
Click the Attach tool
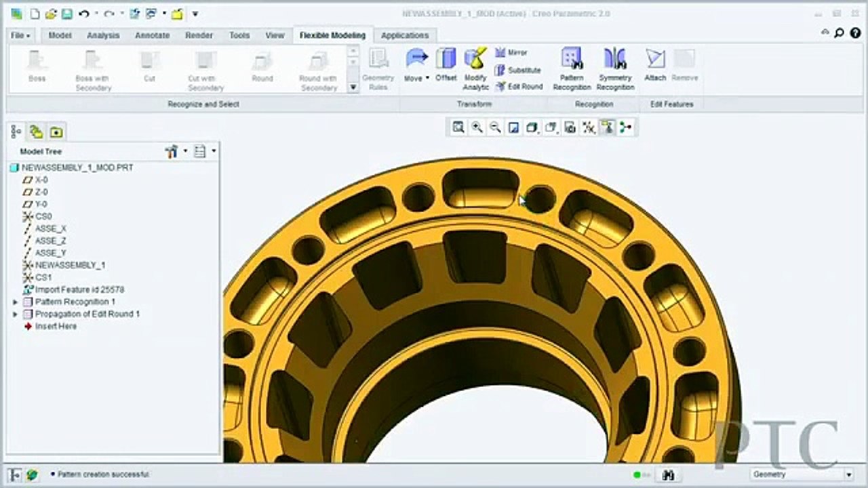pyautogui.click(x=655, y=65)
